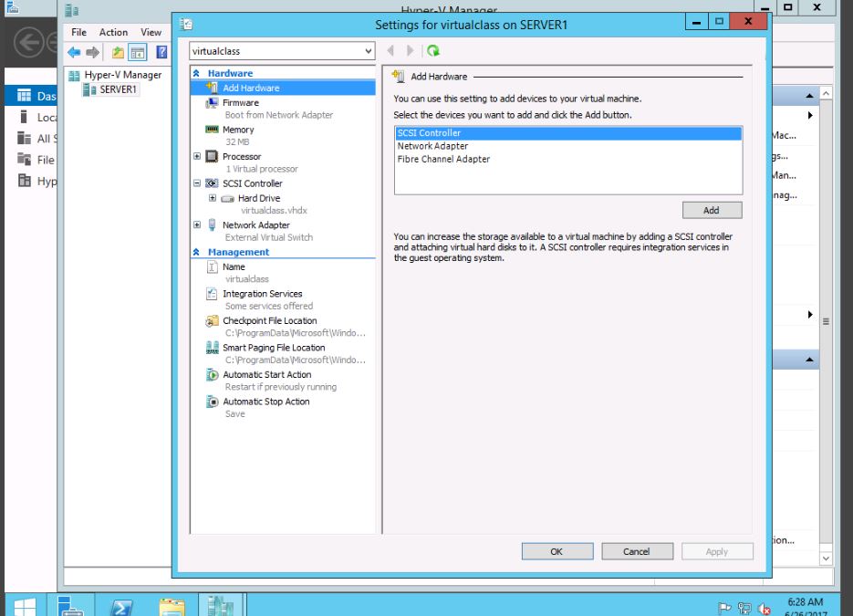Select Memory in settings tree

(x=238, y=130)
